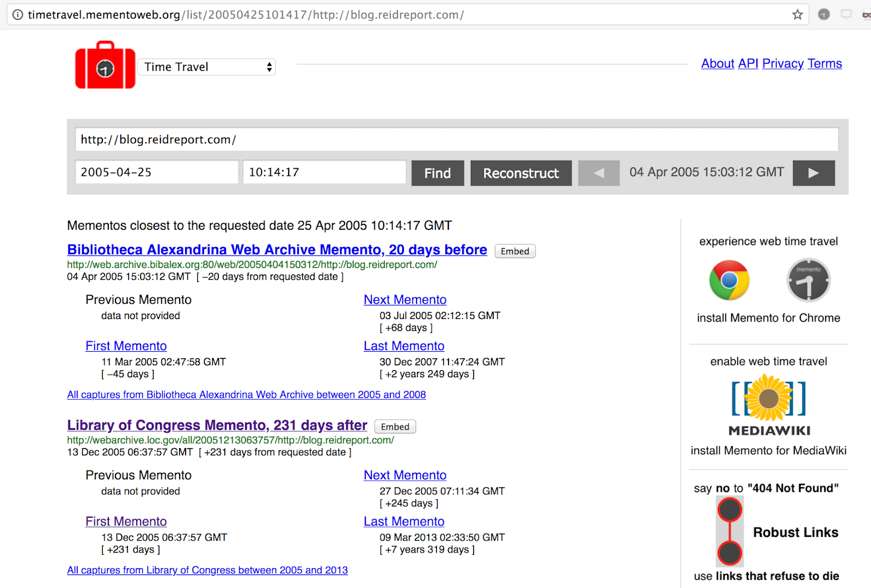
Task: Click the webarchive.loc.gov URL text
Action: tap(231, 440)
